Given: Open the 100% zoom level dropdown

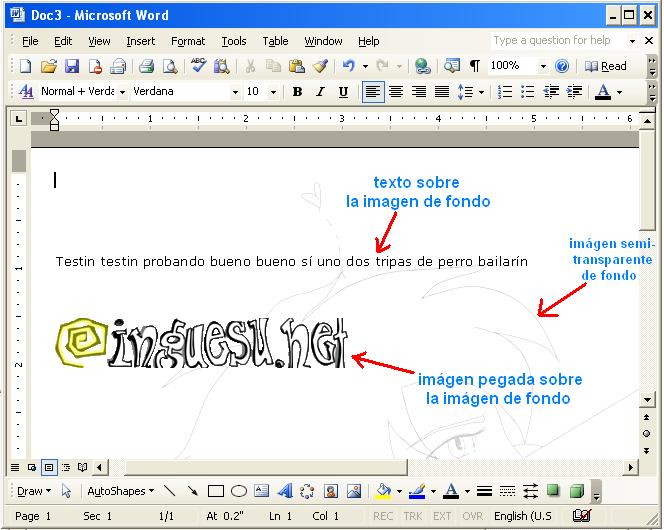Looking at the screenshot, I should [543, 66].
